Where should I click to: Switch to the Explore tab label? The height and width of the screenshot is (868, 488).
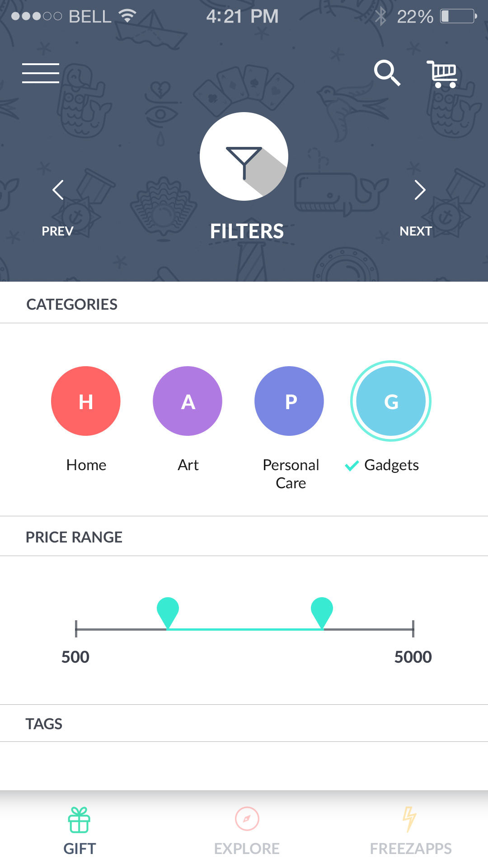pos(247,849)
